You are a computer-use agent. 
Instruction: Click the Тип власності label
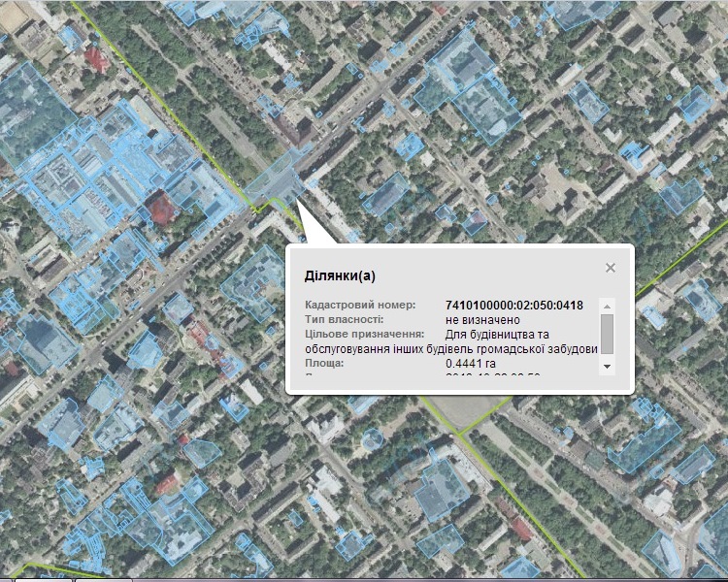point(344,319)
